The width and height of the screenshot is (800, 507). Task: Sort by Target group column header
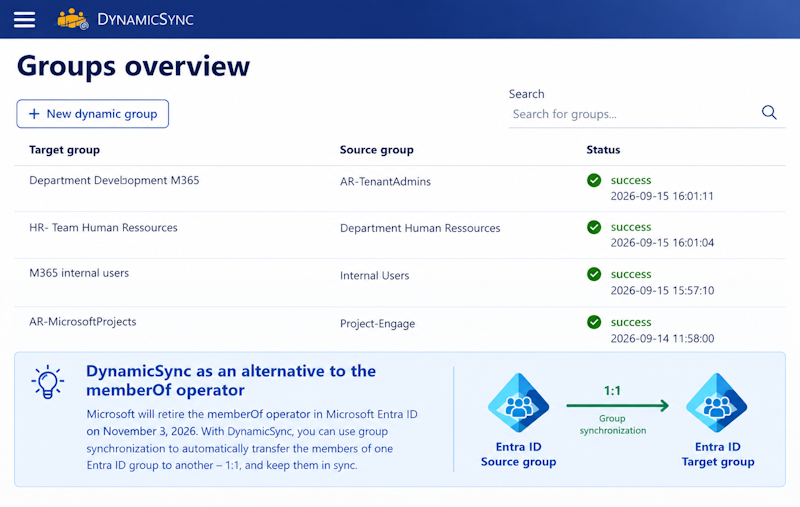(64, 149)
